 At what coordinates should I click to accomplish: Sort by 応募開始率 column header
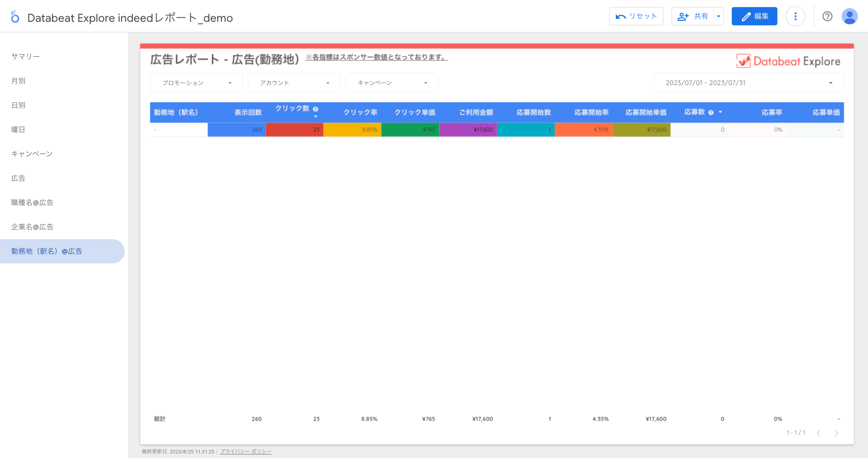pyautogui.click(x=591, y=112)
